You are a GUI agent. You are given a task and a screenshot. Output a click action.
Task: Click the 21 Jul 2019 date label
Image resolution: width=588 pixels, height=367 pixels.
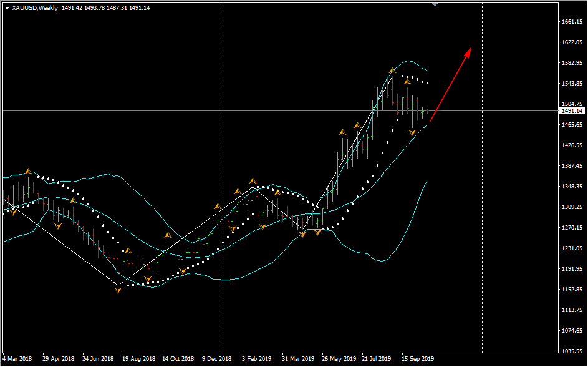[x=377, y=359]
